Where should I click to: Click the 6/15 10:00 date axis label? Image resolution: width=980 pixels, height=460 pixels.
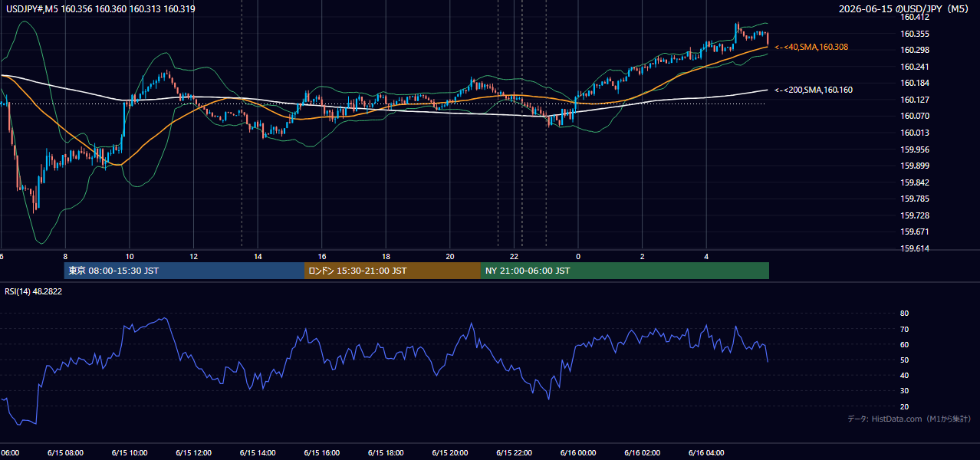click(130, 452)
